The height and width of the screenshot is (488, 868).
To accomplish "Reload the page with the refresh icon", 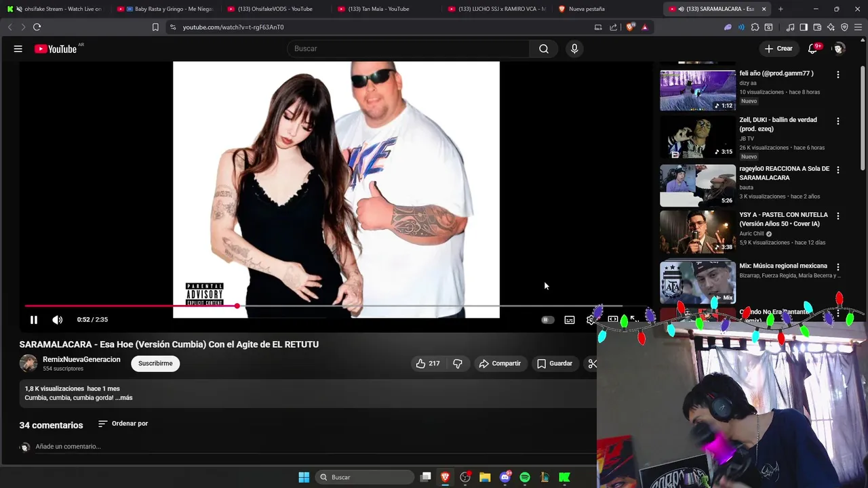I will 37,27.
